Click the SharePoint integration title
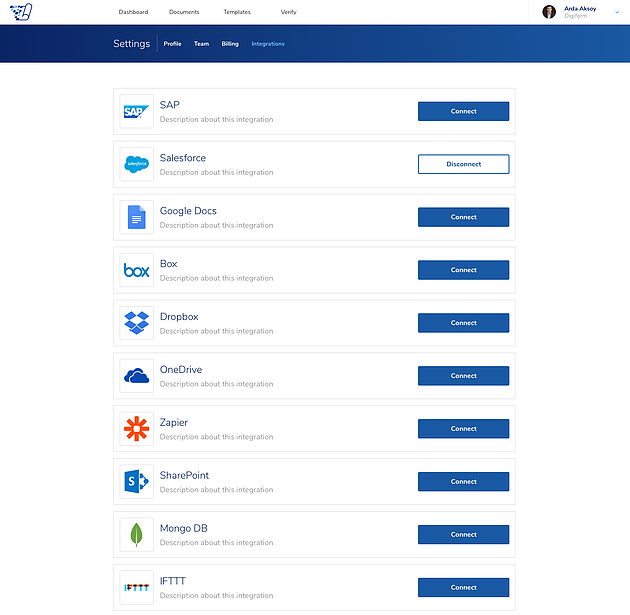This screenshot has width=630, height=615. [184, 476]
